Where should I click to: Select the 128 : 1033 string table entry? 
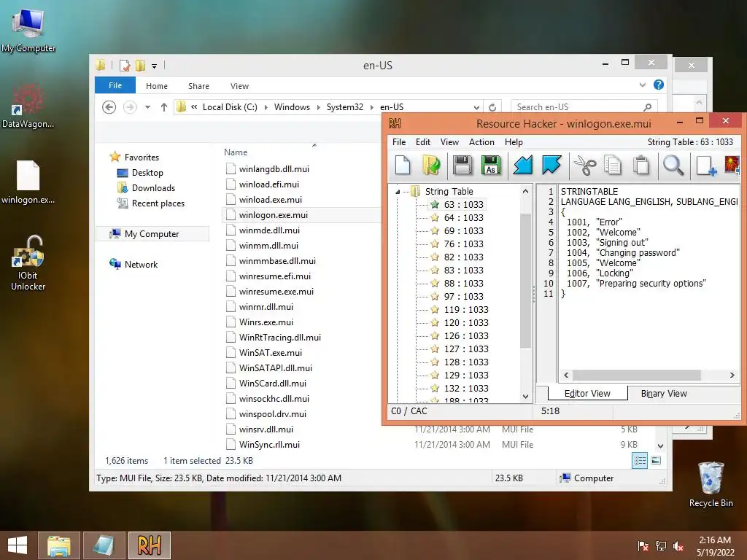(466, 362)
